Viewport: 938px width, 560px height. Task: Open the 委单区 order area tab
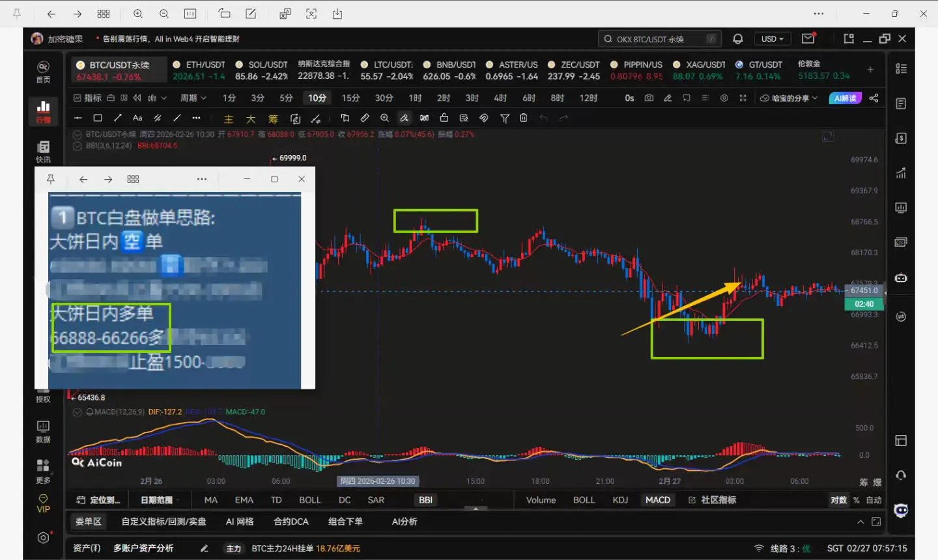click(88, 522)
